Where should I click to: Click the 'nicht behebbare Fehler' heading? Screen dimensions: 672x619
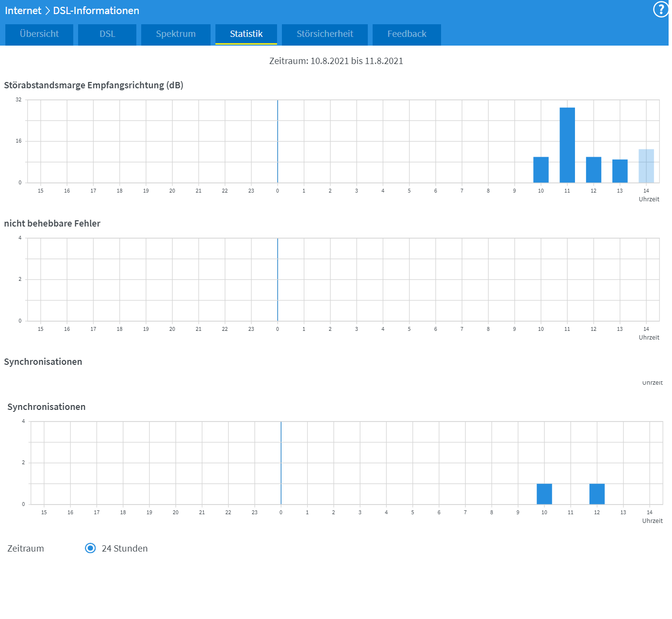click(x=52, y=224)
